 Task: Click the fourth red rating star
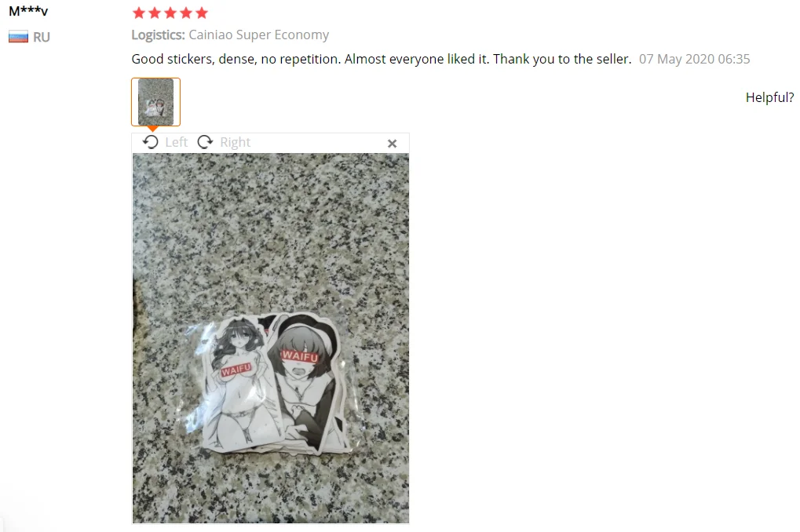coord(186,13)
